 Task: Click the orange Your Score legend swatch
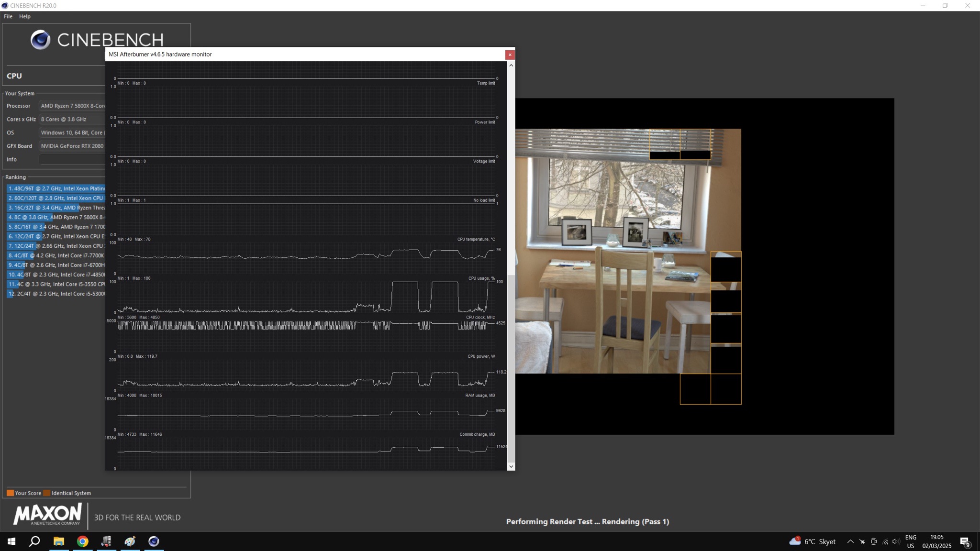click(x=10, y=493)
